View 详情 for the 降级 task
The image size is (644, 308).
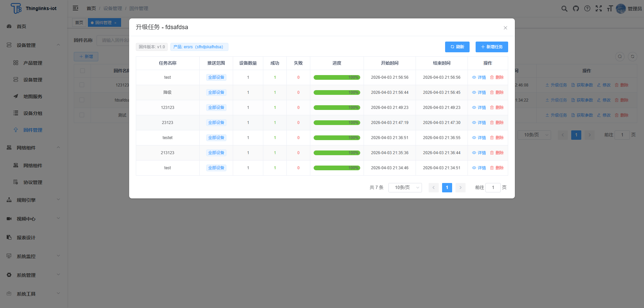pyautogui.click(x=479, y=93)
